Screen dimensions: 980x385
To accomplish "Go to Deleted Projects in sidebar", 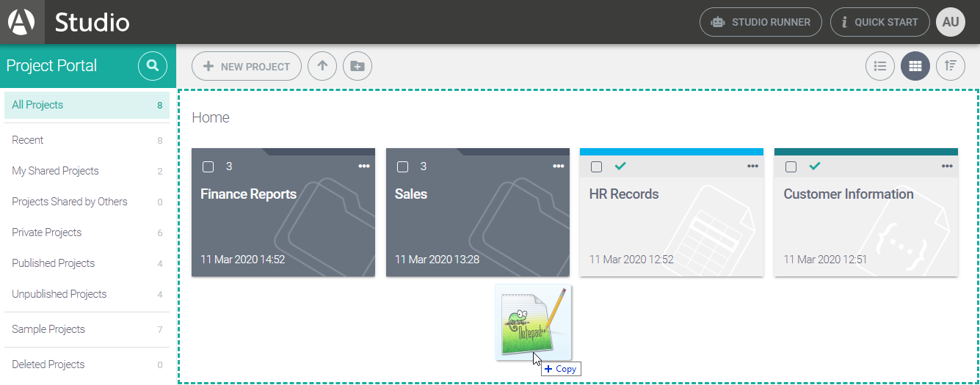I will 48,364.
